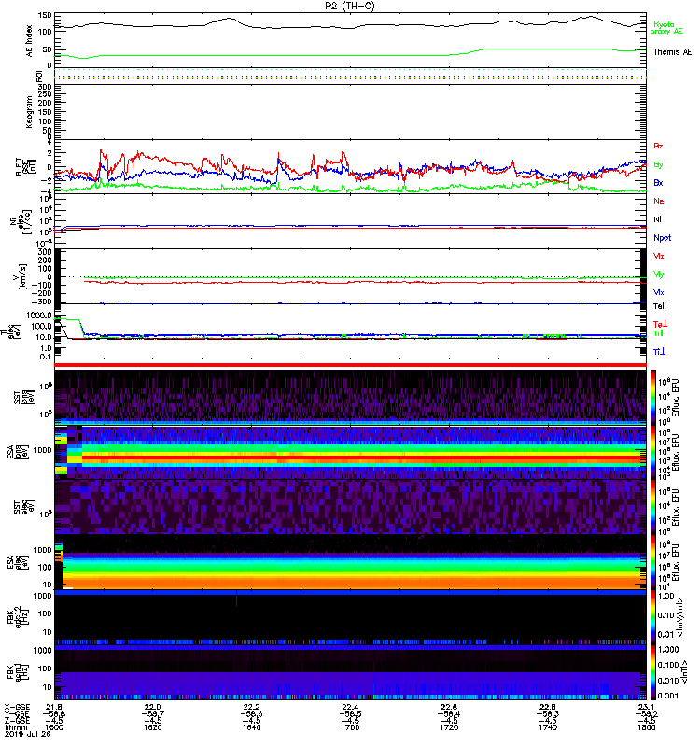Image resolution: width=700 pixels, height=747 pixels.
Task: Click the FBK scm1 [Hz] axis label
Action: point(17,672)
